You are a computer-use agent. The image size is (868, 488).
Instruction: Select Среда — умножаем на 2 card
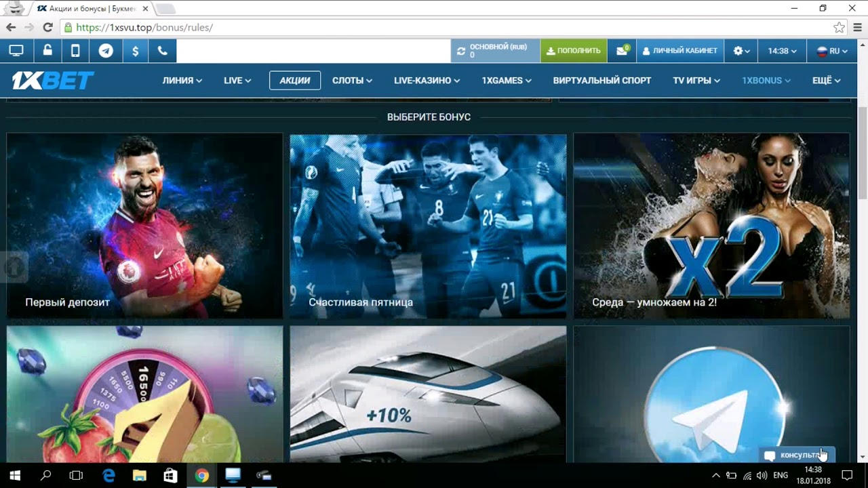(711, 226)
